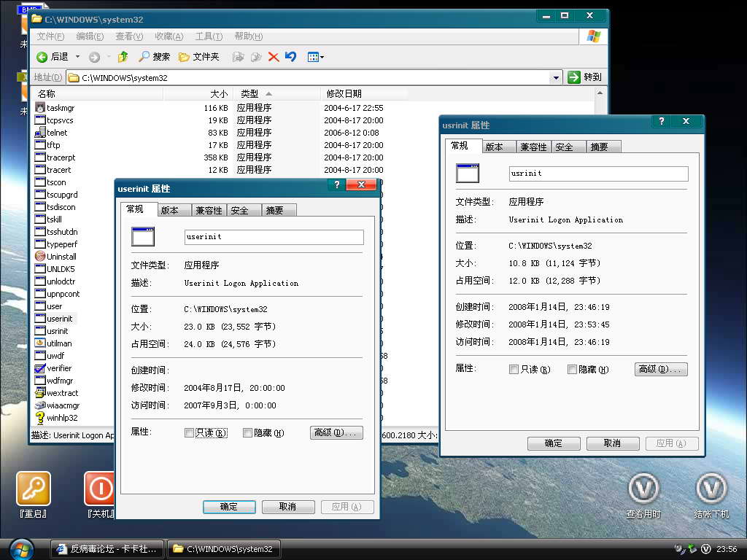The height and width of the screenshot is (560, 747).
Task: Enable 只读 checkbox in userinit 属性 dialog
Action: tap(190, 433)
